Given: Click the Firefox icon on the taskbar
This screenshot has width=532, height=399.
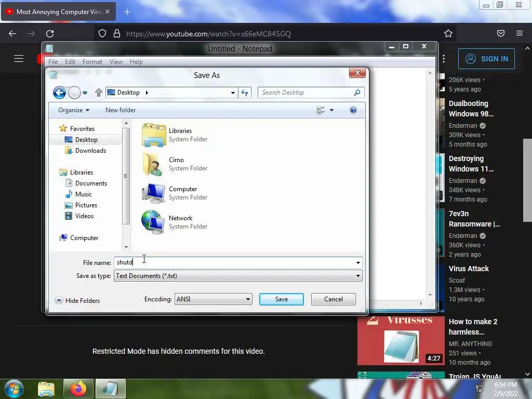Looking at the screenshot, I should [78, 389].
